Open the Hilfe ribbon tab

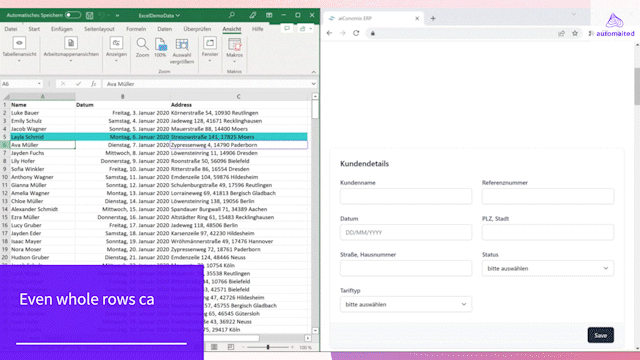258,29
